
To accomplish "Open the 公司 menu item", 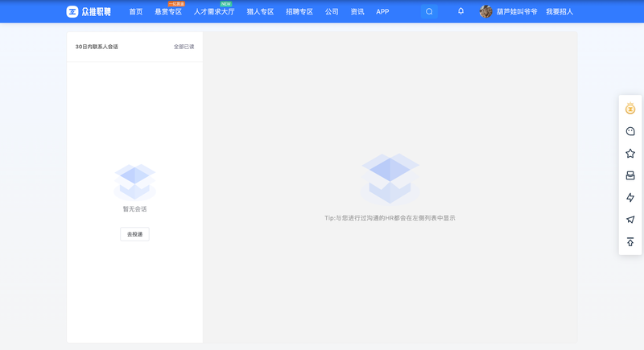I will pos(332,12).
